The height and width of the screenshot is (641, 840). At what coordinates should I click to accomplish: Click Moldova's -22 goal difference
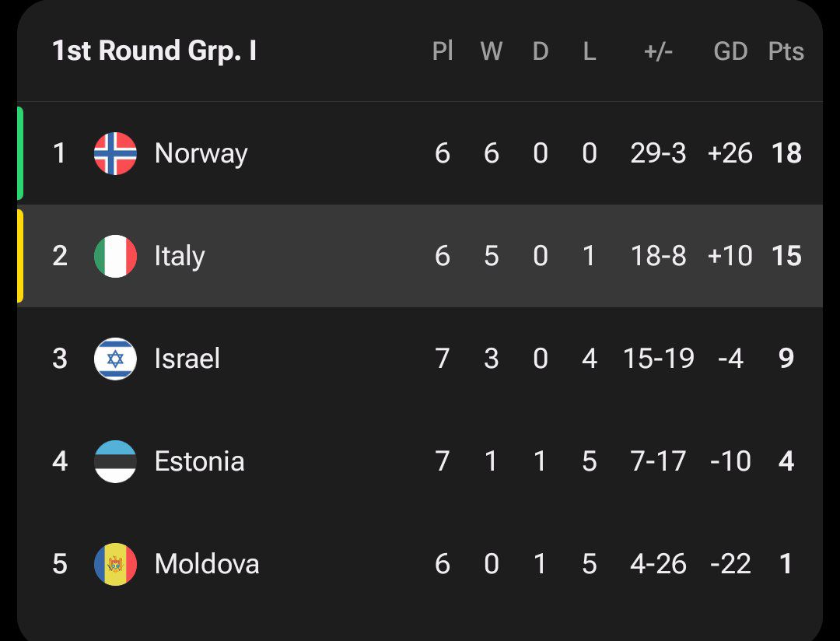point(730,564)
